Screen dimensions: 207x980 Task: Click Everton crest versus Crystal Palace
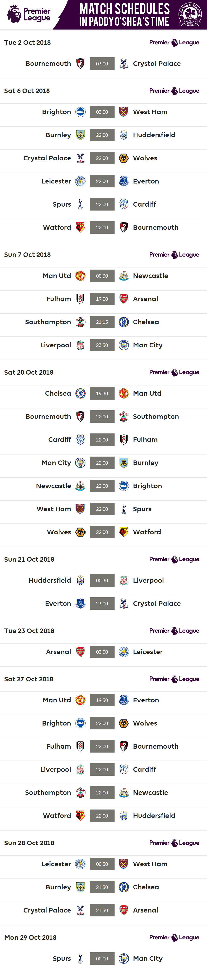coord(80,603)
